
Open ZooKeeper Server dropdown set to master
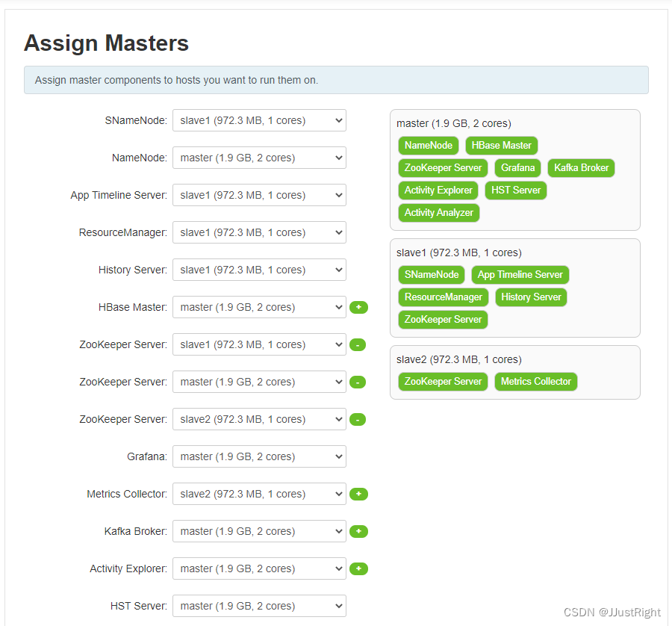259,382
